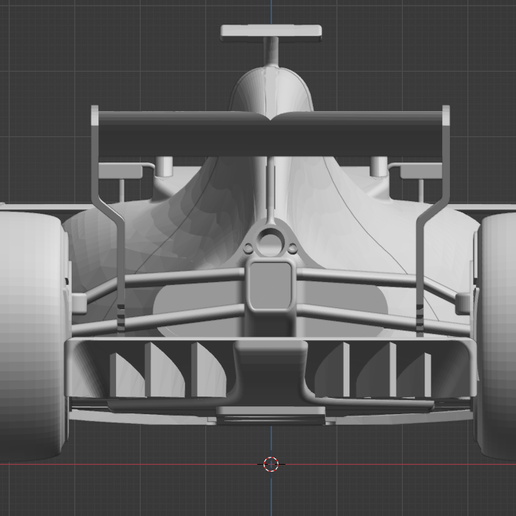The height and width of the screenshot is (516, 516).
Task: Click the 3D cursor at the origin
Action: pos(271,464)
